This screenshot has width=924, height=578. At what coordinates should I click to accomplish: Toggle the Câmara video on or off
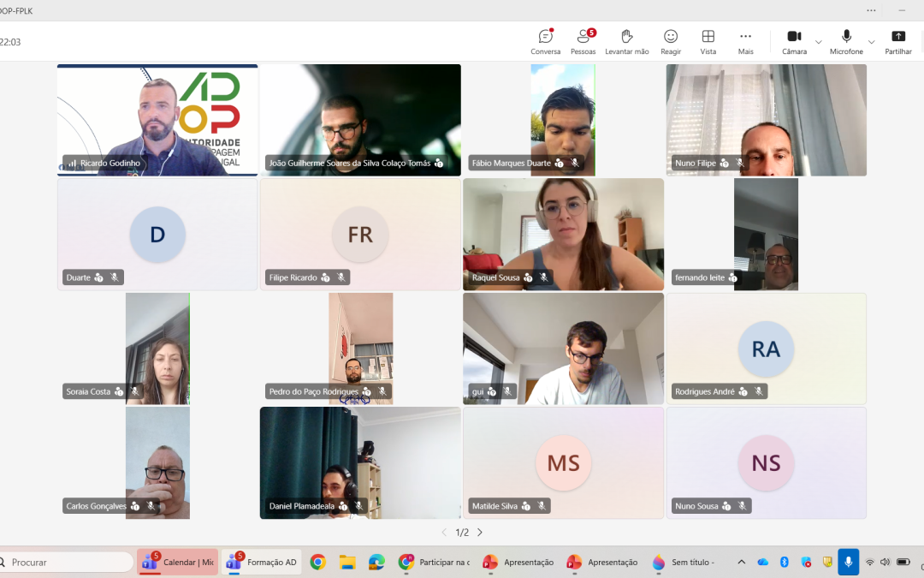click(794, 42)
